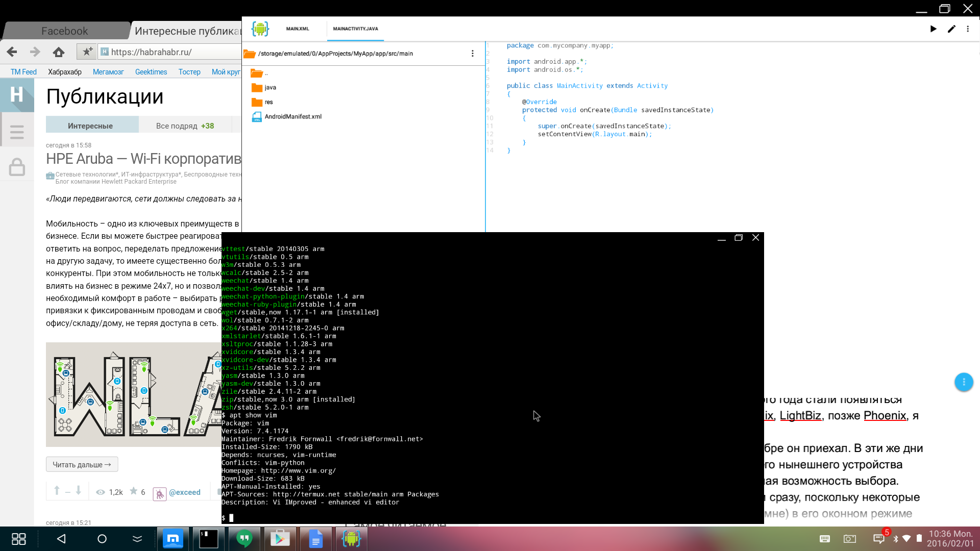Viewport: 980px width, 551px height.
Task: Select the Все подряд tab
Action: pos(185,126)
